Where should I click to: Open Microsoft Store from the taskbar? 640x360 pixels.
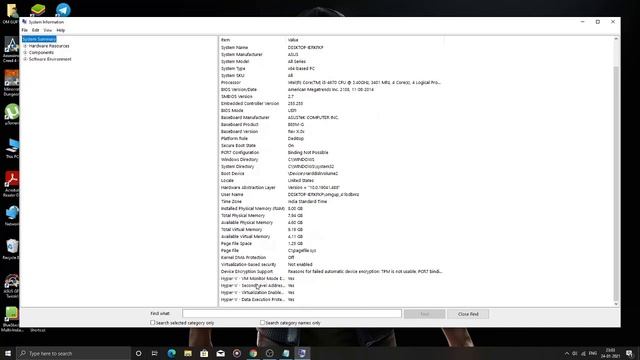(204, 353)
